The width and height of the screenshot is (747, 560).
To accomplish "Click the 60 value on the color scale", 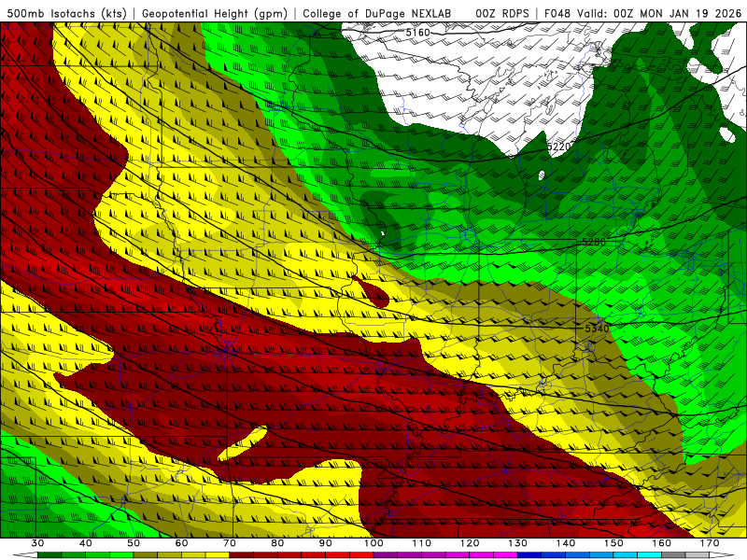I will (181, 543).
